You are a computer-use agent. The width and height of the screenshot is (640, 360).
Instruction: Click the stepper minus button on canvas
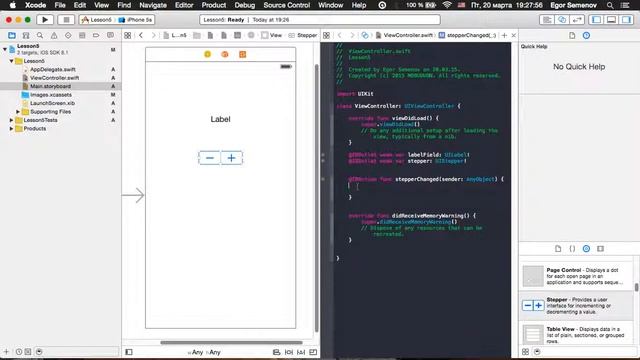[209, 158]
